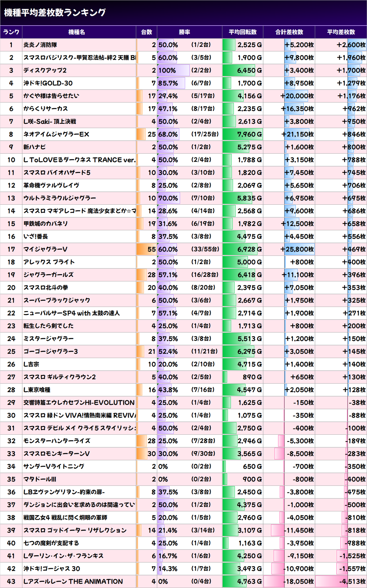
Task: Select machine name ジャグラーガールズ
Action: pyautogui.click(x=48, y=275)
